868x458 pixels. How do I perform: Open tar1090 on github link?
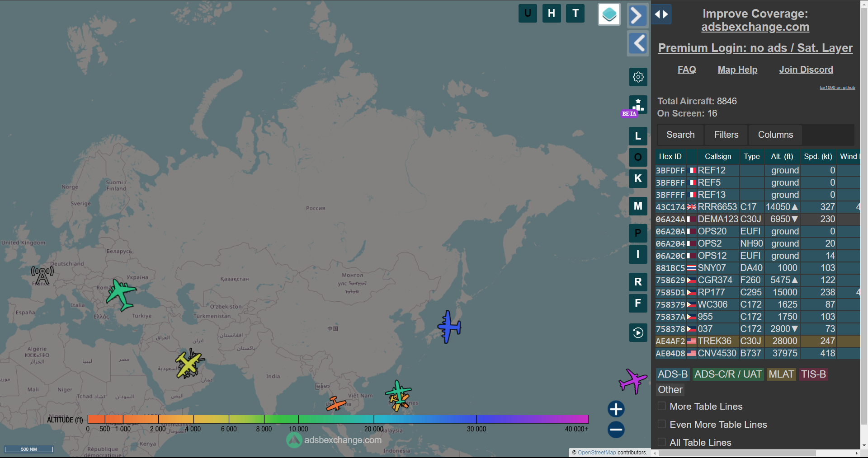(x=837, y=88)
